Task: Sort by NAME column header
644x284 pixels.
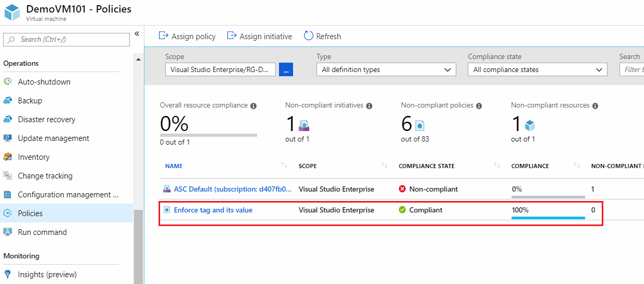Action: 174,166
